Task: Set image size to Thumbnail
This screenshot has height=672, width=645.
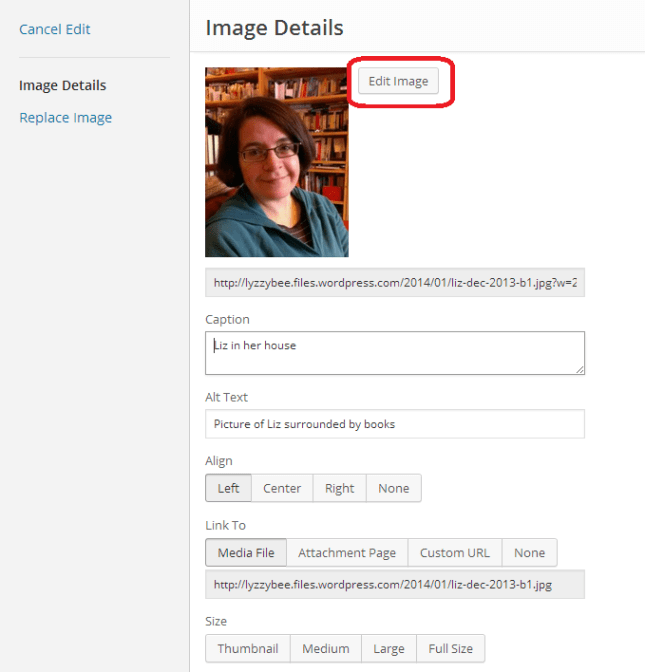Action: (x=248, y=648)
